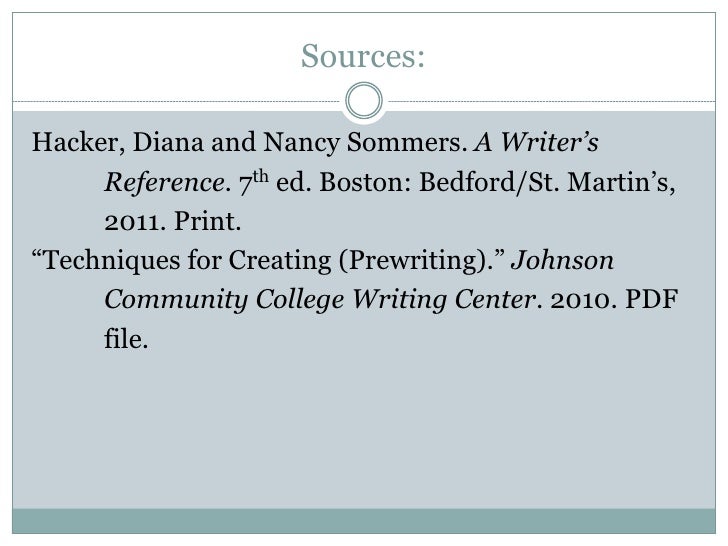Select the "Sources:" slide title
This screenshot has height=546, width=728.
click(363, 56)
